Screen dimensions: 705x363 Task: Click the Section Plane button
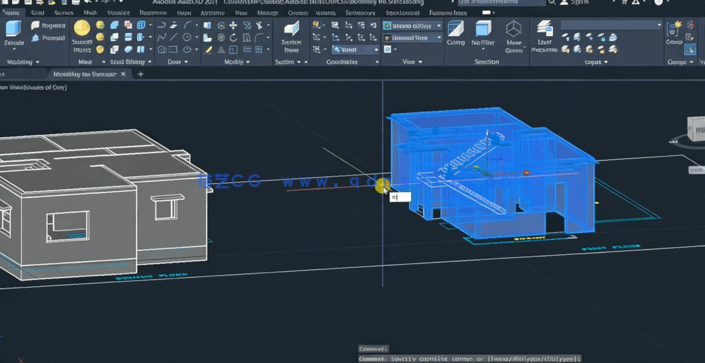(x=291, y=36)
